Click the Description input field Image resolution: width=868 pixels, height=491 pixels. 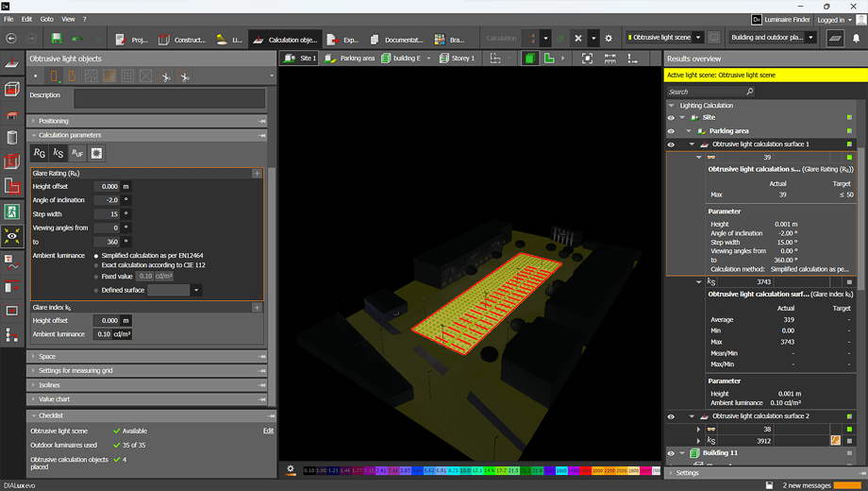click(x=169, y=98)
